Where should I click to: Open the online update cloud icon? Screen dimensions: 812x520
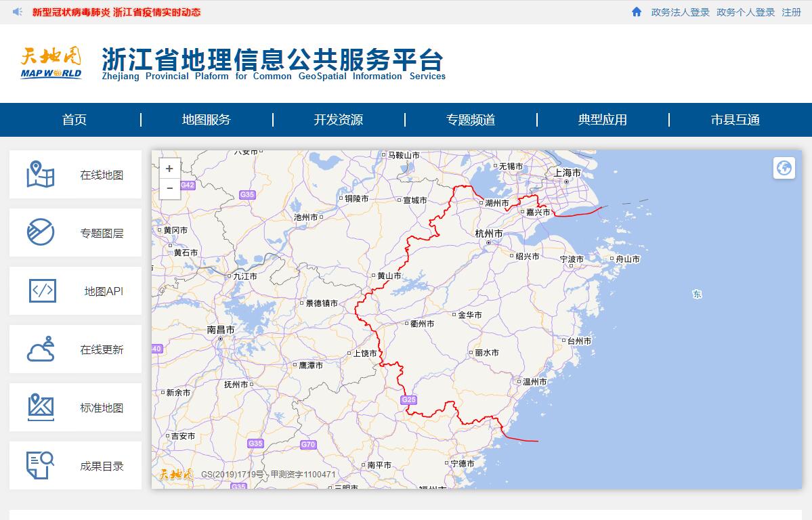tap(41, 349)
